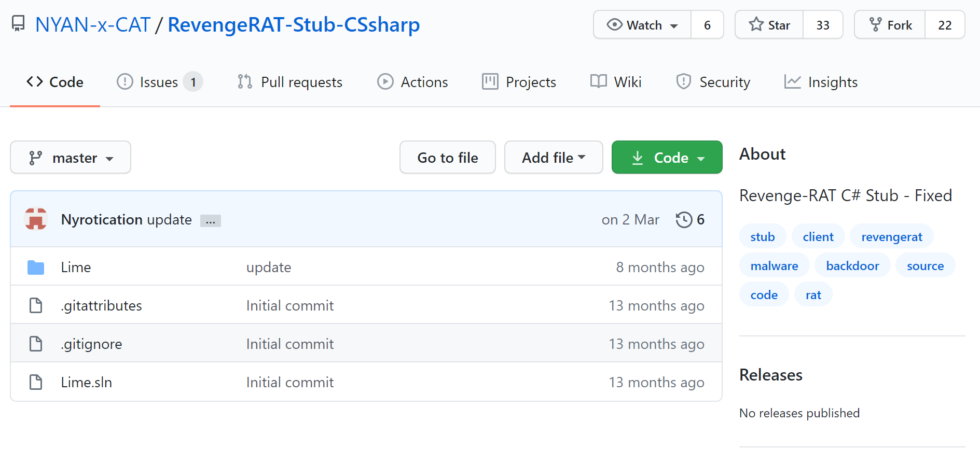Open the latest commit message 'update' in header
Screen dimensions: 980x450
(x=169, y=220)
